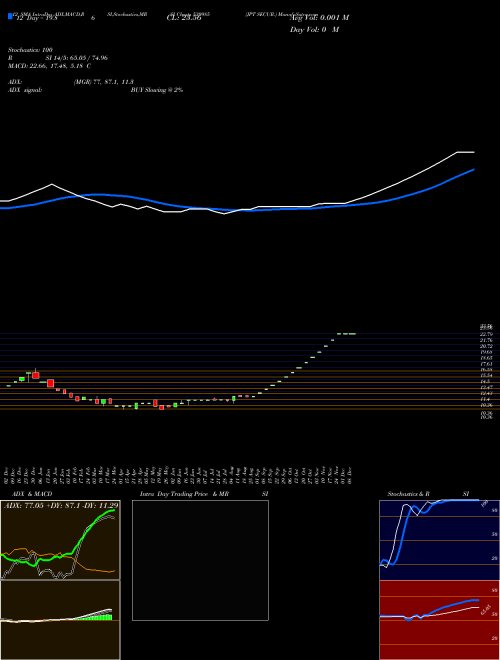This screenshot has height=660, width=500.
Task: Click the 'ADX signal:' label
Action: click(25, 90)
